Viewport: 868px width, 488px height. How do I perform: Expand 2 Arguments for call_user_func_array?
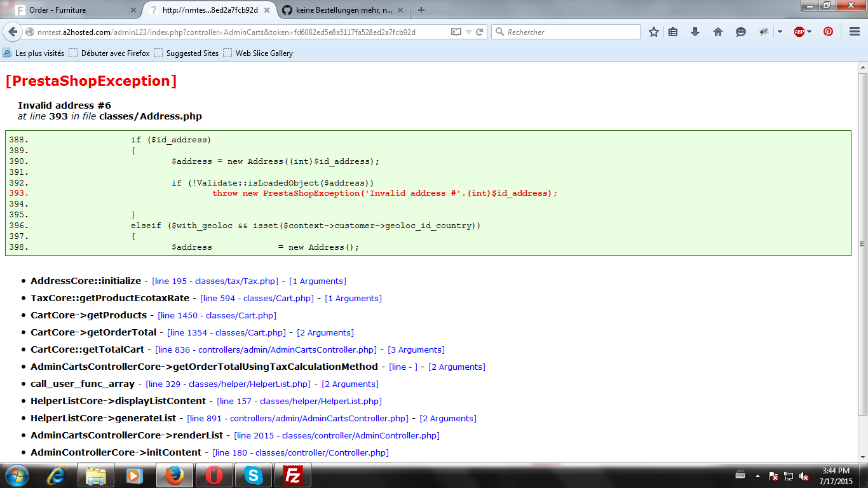pyautogui.click(x=350, y=384)
